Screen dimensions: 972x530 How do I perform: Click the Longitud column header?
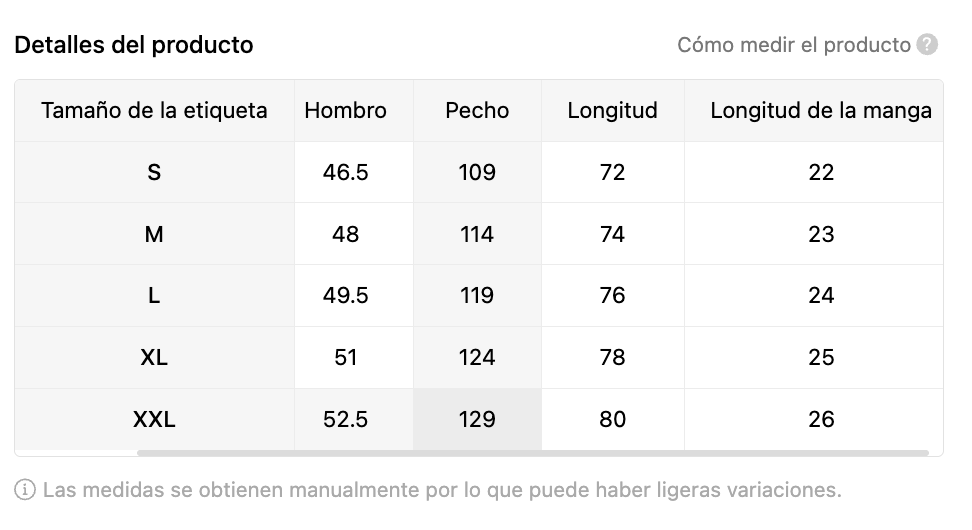pyautogui.click(x=612, y=110)
